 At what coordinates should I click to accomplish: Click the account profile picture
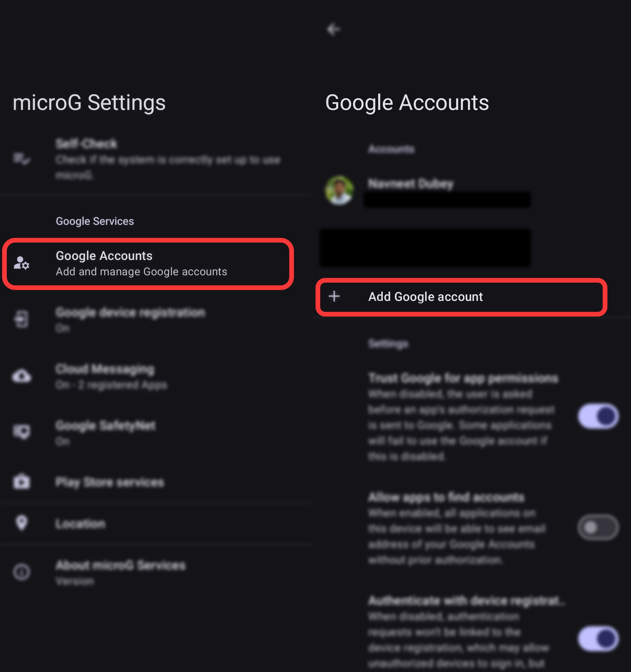point(339,190)
